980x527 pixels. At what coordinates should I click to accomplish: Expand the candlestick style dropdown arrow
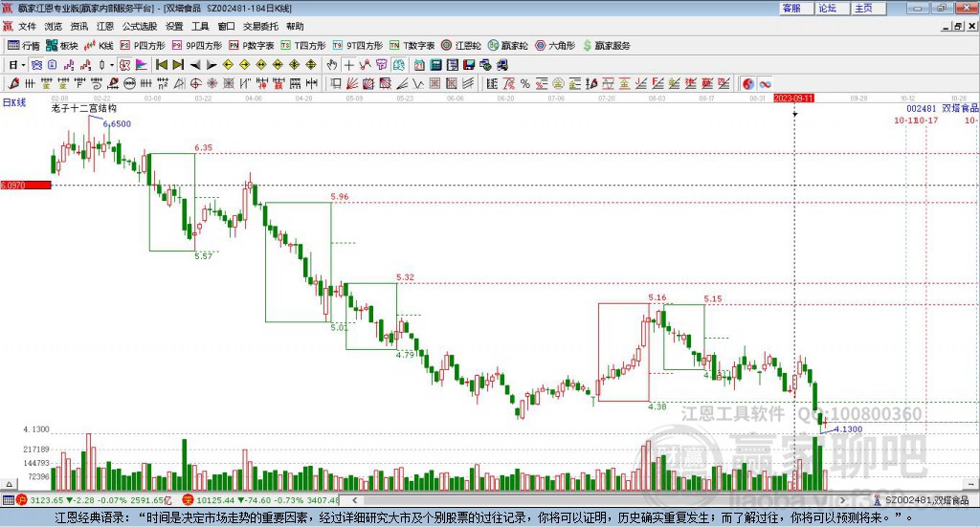(x=112, y=65)
